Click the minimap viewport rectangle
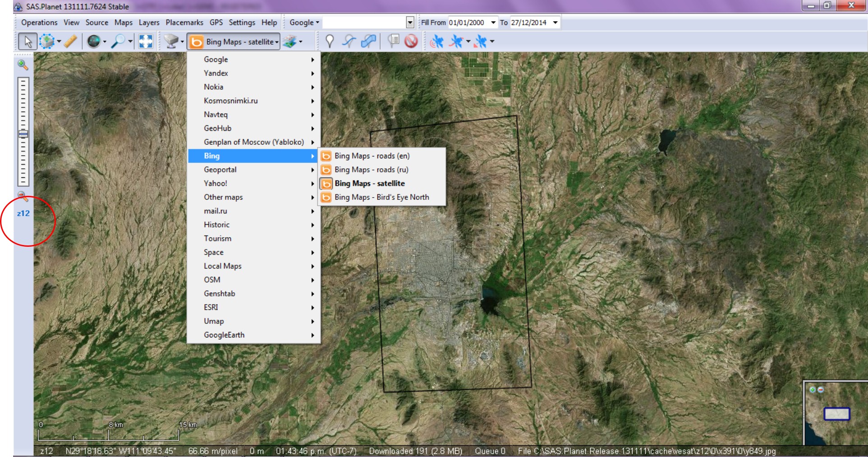Image resolution: width=868 pixels, height=457 pixels. [837, 414]
